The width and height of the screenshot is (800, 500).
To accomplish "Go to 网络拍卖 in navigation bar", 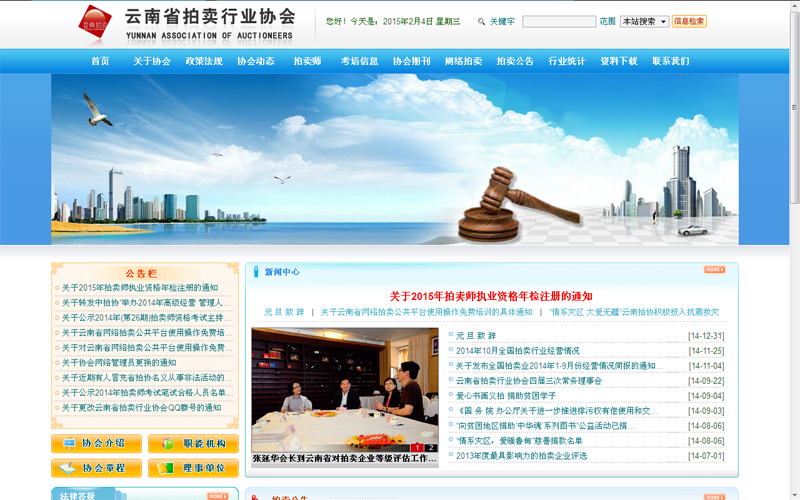I will pyautogui.click(x=463, y=61).
